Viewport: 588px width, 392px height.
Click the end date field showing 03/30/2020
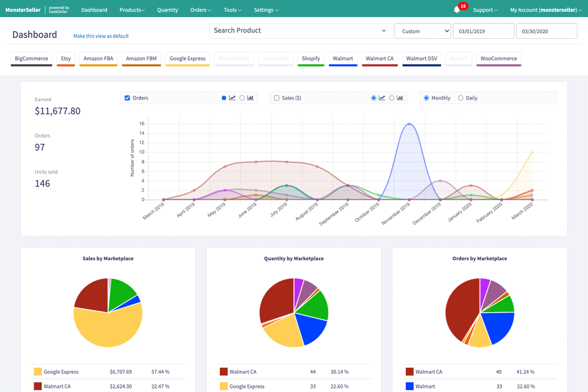pyautogui.click(x=547, y=31)
